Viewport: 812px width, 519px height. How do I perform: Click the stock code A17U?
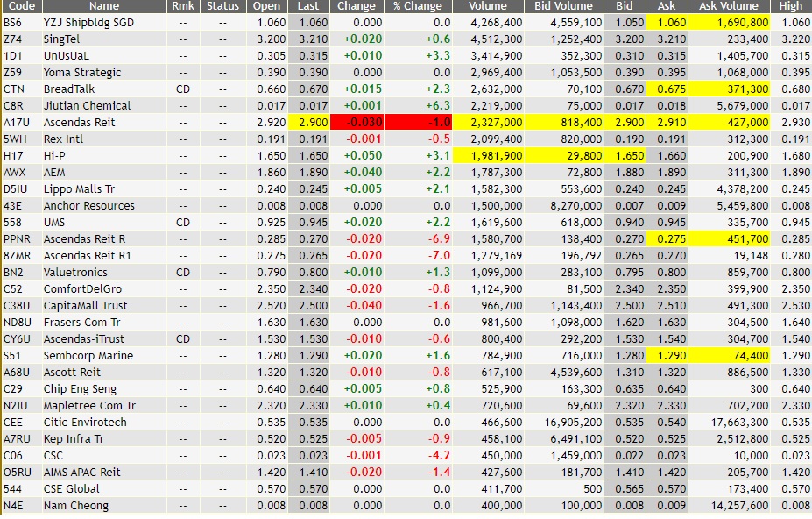coord(16,123)
